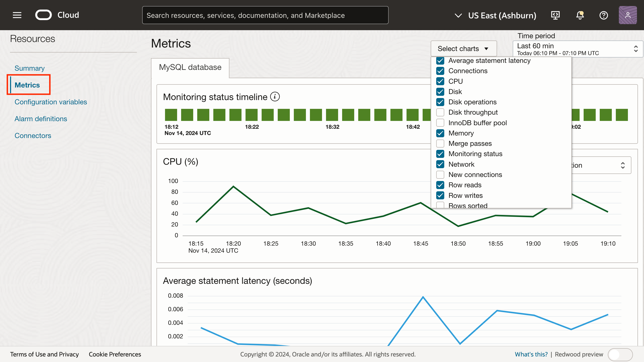
Task: Open the Select charts dropdown
Action: coord(464,48)
